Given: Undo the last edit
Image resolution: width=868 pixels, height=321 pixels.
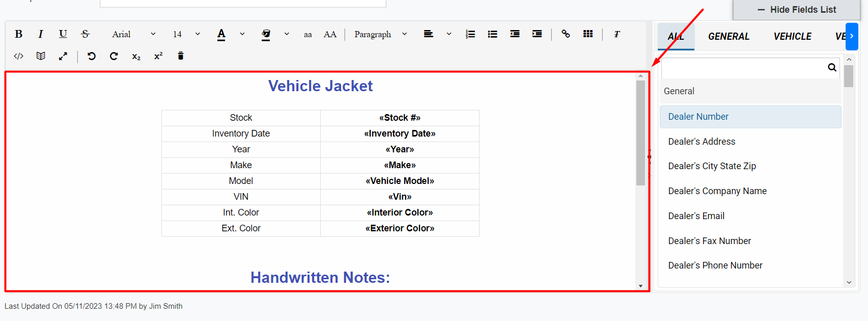Looking at the screenshot, I should (x=92, y=56).
